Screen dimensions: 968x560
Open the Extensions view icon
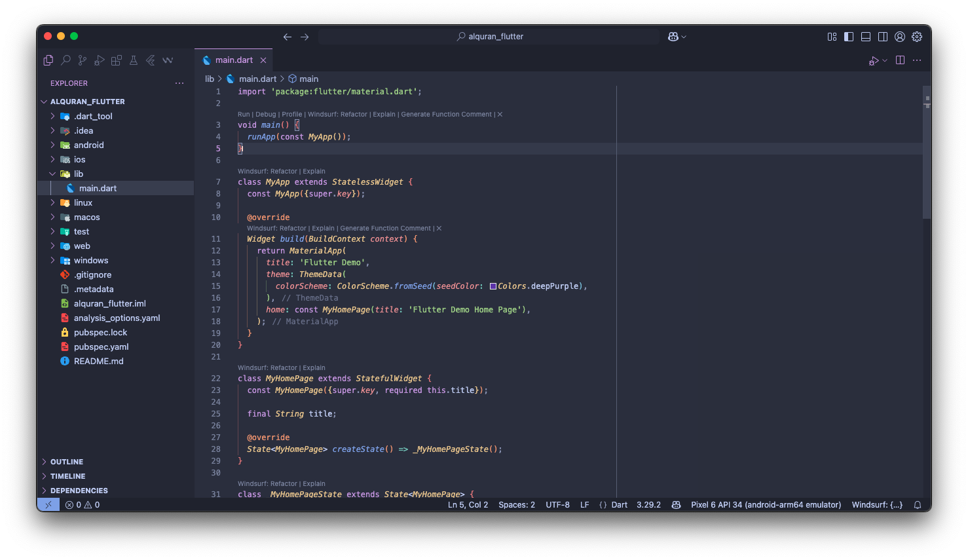(x=116, y=60)
